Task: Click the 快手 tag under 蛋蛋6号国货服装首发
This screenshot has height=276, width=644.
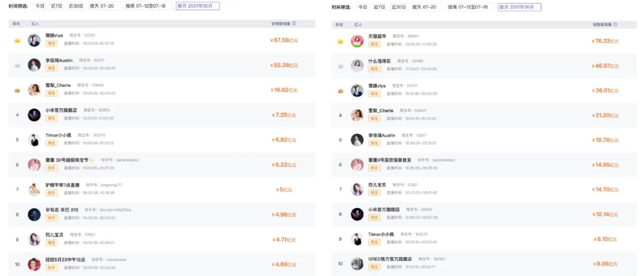Action: pyautogui.click(x=374, y=168)
